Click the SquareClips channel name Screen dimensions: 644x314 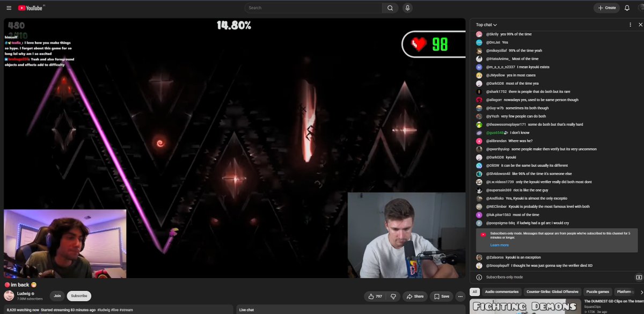593,307
